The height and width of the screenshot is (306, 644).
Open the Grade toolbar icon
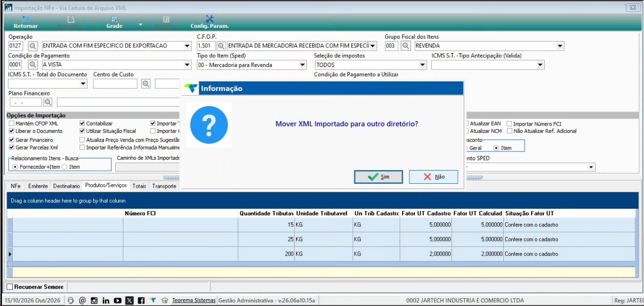[x=114, y=22]
